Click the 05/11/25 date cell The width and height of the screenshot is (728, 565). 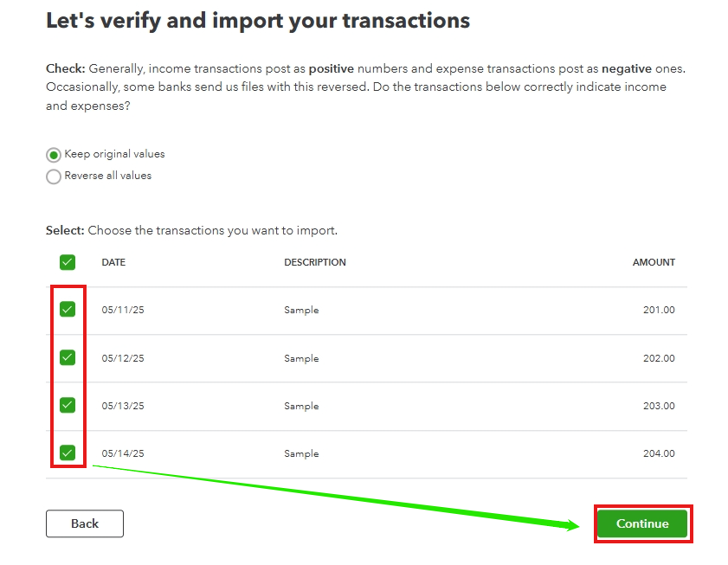(x=123, y=311)
